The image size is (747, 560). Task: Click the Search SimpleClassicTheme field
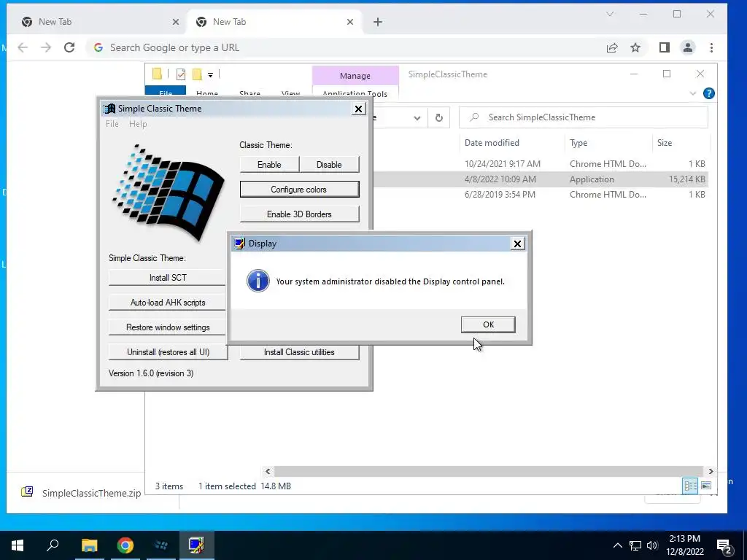click(x=583, y=117)
